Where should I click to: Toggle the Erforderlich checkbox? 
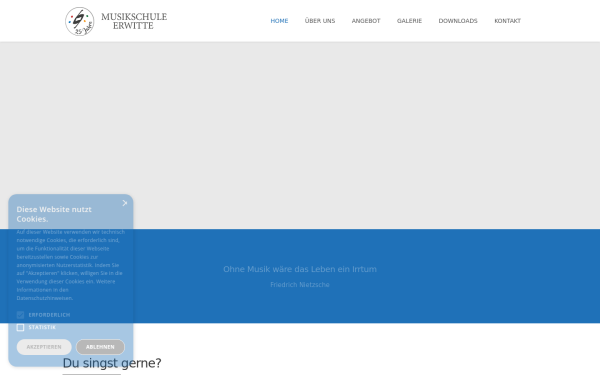tap(20, 315)
